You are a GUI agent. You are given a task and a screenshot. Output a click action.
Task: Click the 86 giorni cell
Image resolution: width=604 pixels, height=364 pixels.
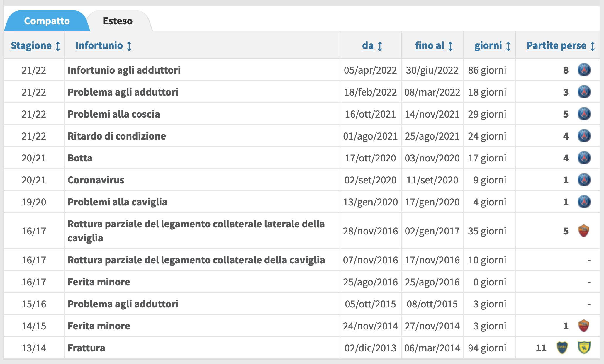pos(487,70)
